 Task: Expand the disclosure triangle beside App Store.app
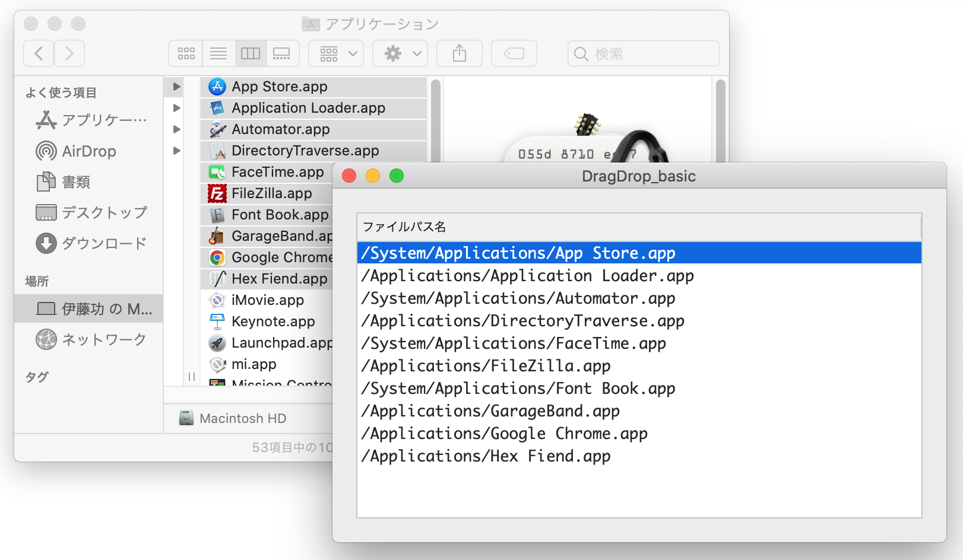click(176, 87)
